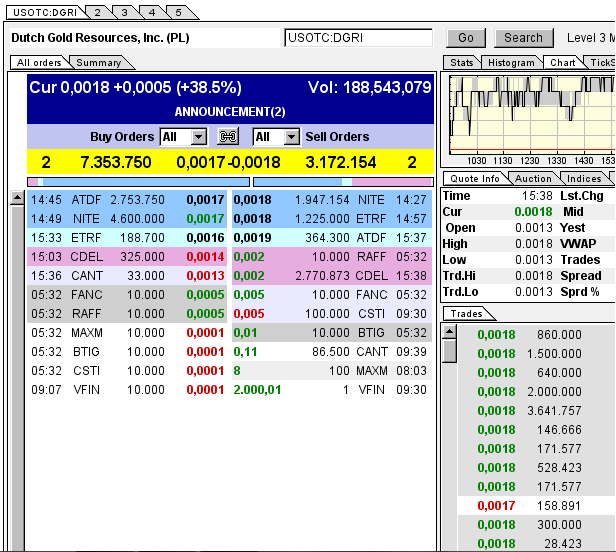Click the trade of 3.641.757 shares
The height and width of the screenshot is (552, 616).
(x=536, y=411)
